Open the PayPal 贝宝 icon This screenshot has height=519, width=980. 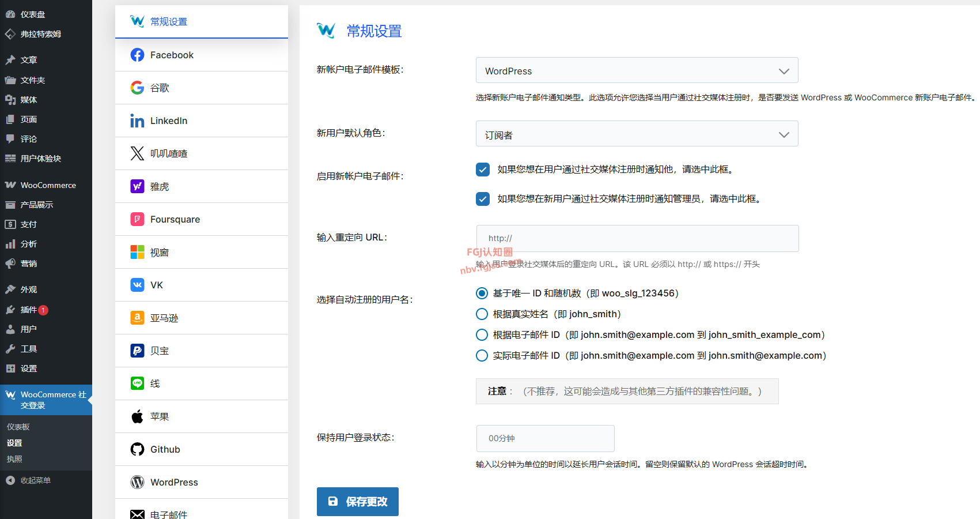click(x=137, y=351)
